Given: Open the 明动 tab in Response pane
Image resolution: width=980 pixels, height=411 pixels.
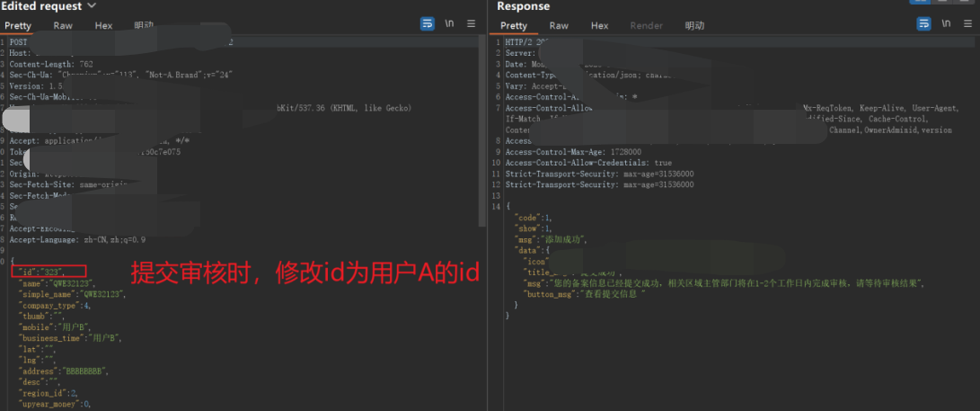Looking at the screenshot, I should [x=694, y=26].
